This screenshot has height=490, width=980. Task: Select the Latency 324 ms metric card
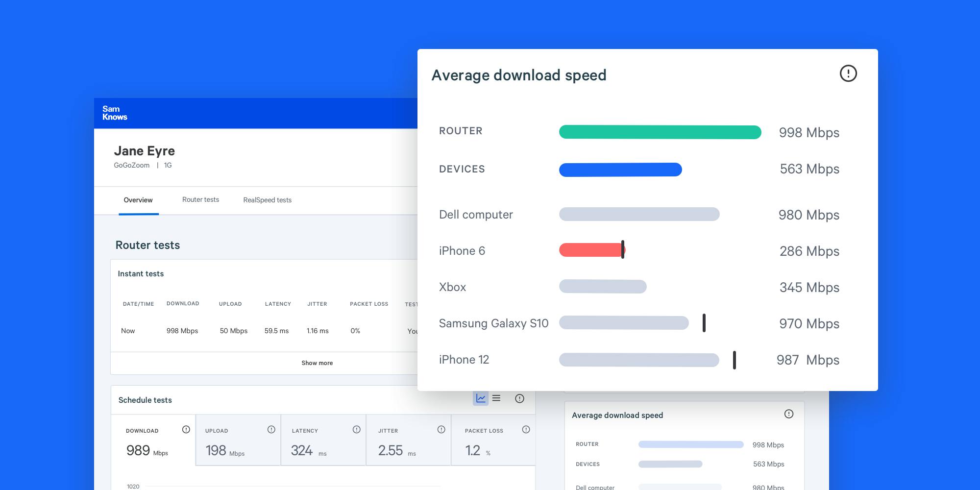coord(323,440)
